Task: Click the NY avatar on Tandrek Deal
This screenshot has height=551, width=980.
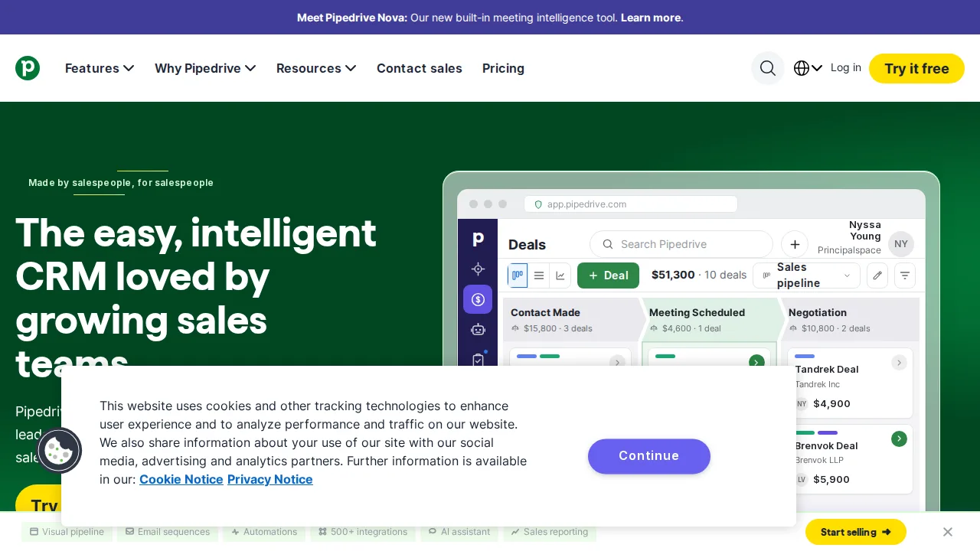Action: [x=802, y=403]
